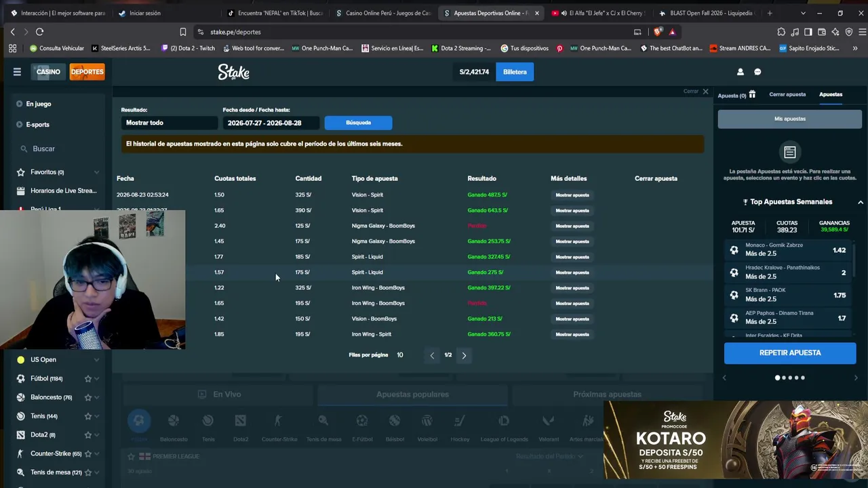Open the browser extensions puzzle icon
868x488 pixels.
tap(781, 32)
